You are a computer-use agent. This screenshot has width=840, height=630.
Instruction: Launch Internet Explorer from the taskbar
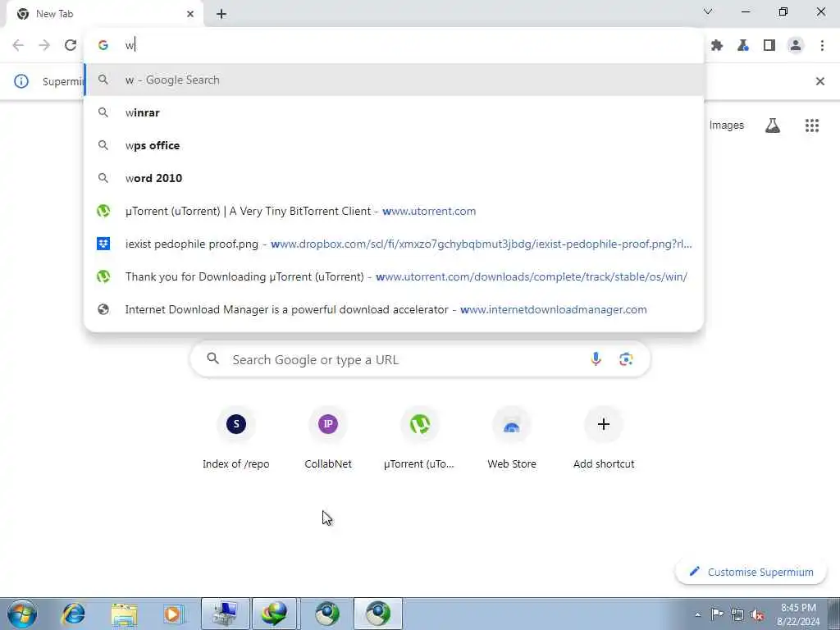(73, 614)
